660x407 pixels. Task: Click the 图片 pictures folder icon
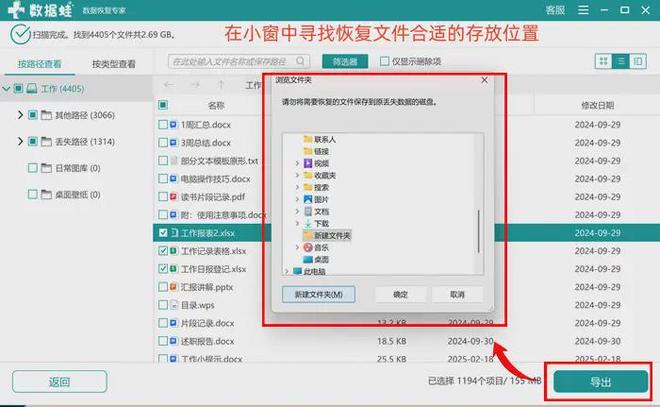308,199
